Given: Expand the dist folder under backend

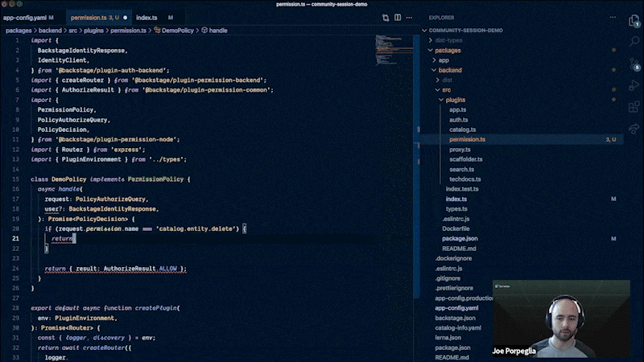Looking at the screenshot, I should point(447,80).
